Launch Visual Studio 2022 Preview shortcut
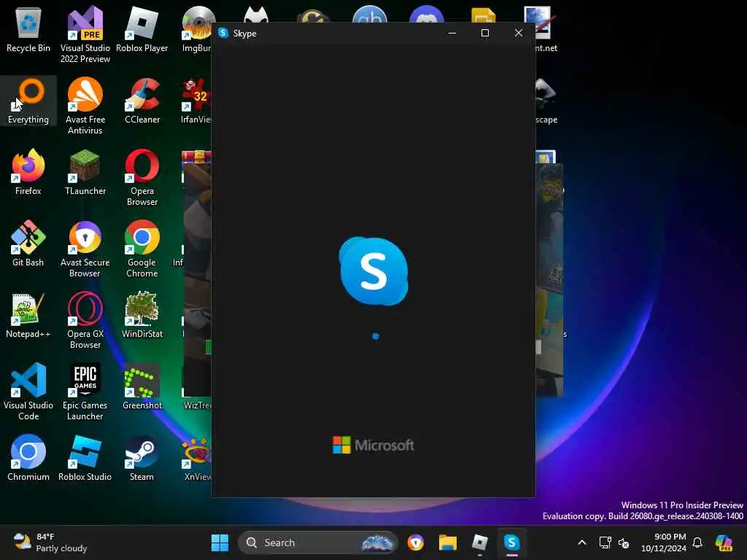The width and height of the screenshot is (747, 560). [85, 34]
